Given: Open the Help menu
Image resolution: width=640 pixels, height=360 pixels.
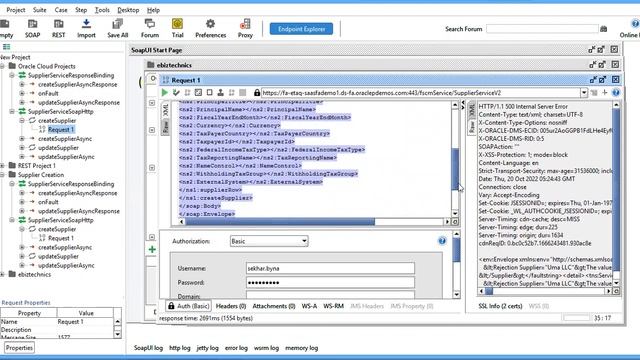Looking at the screenshot, I should tap(153, 10).
